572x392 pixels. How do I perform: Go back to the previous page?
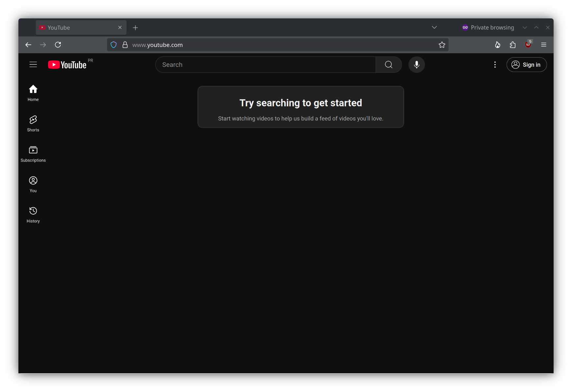tap(28, 45)
